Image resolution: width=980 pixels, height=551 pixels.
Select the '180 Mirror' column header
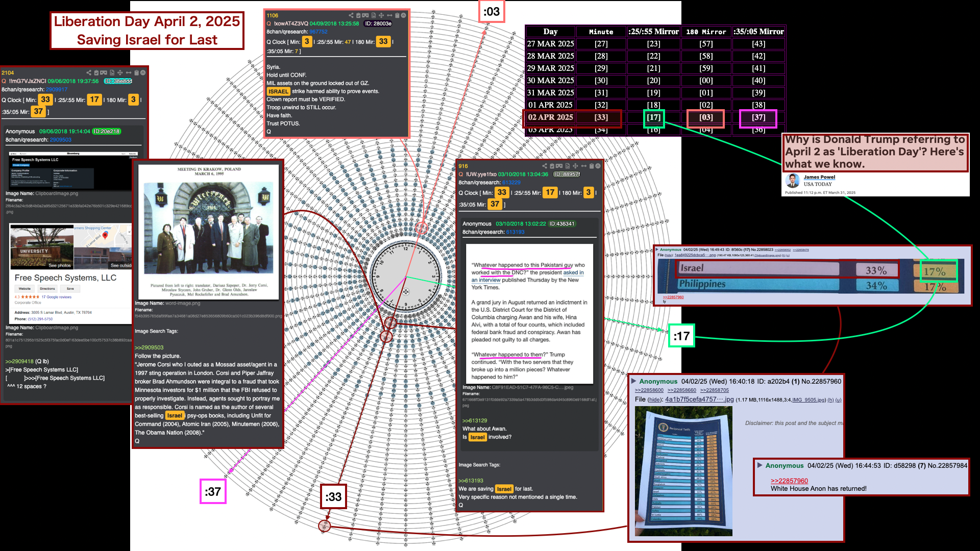click(x=706, y=32)
